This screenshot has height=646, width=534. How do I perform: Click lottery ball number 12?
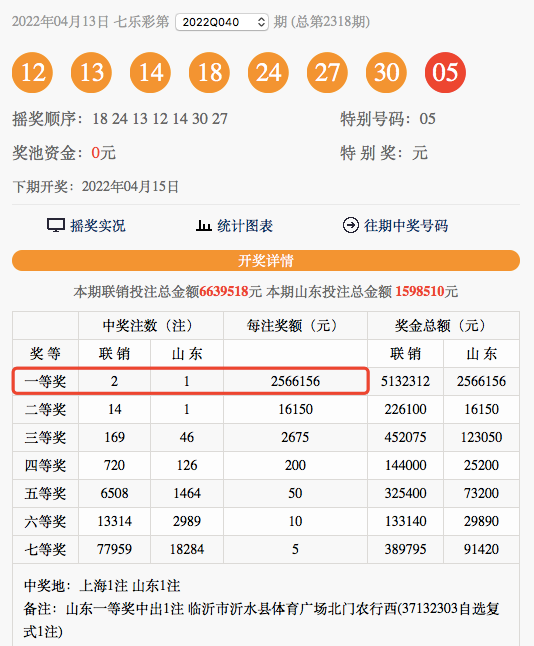coord(33,73)
